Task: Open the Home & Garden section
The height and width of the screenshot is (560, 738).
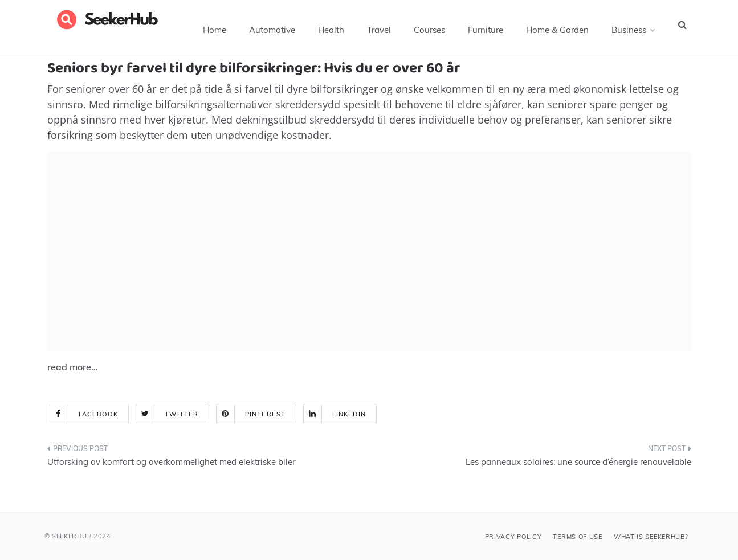Action: tap(557, 30)
